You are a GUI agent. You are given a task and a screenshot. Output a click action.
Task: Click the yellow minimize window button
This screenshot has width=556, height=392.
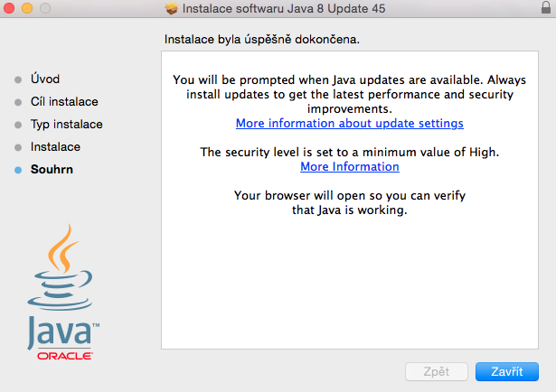[x=27, y=8]
